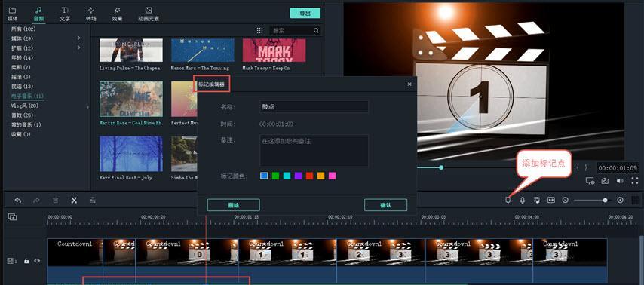Collapse the category sidebar using its handle arrow

(x=87, y=107)
